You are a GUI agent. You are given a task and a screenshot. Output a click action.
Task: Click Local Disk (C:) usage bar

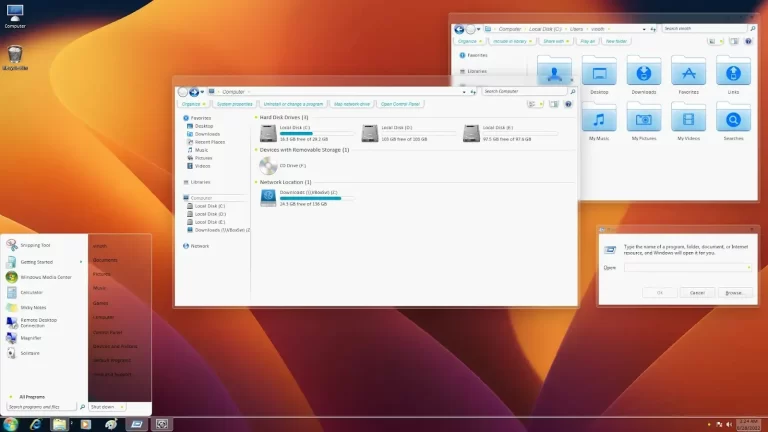point(316,133)
